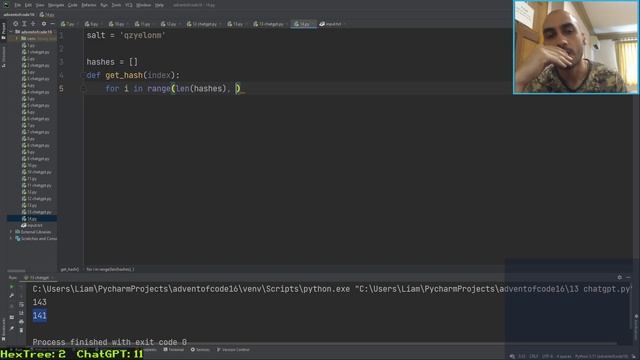Click the pin icon in Run panel sidebar

(x=11, y=328)
